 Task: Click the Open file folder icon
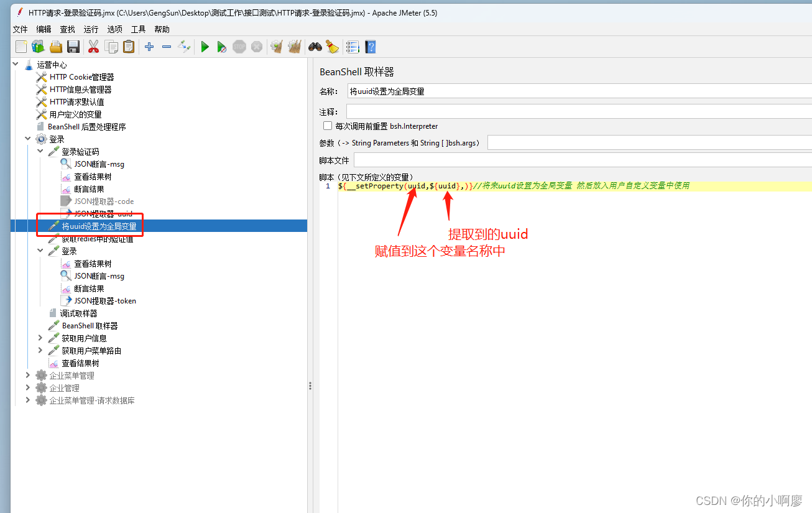pyautogui.click(x=56, y=47)
